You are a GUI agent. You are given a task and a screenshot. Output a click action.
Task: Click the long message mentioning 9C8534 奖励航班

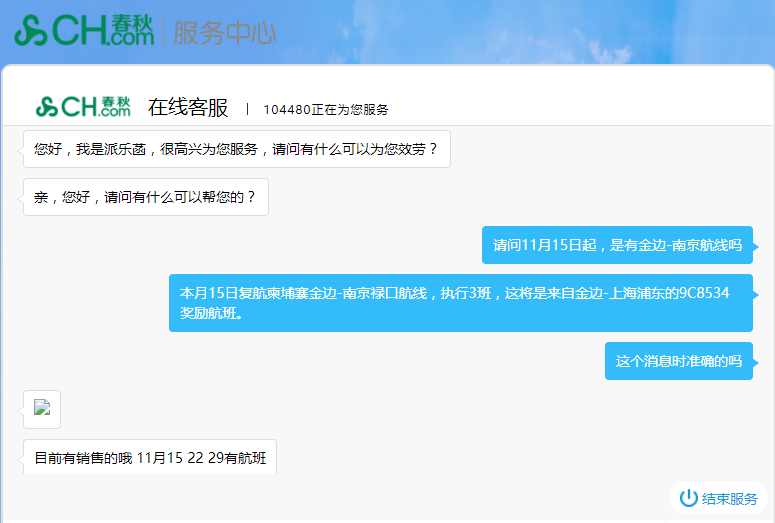tap(461, 303)
